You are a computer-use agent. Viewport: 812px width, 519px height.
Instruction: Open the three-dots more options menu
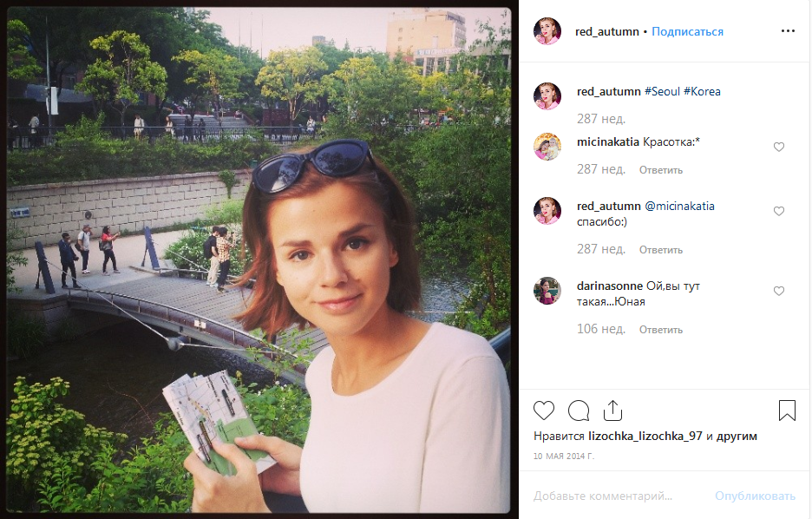(x=788, y=31)
